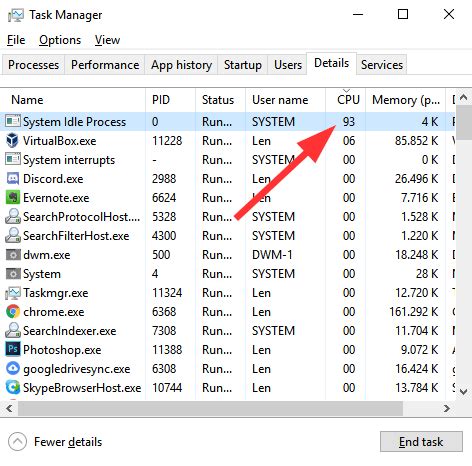The width and height of the screenshot is (472, 466).
Task: Click memory value 161.292 K
Action: [414, 312]
